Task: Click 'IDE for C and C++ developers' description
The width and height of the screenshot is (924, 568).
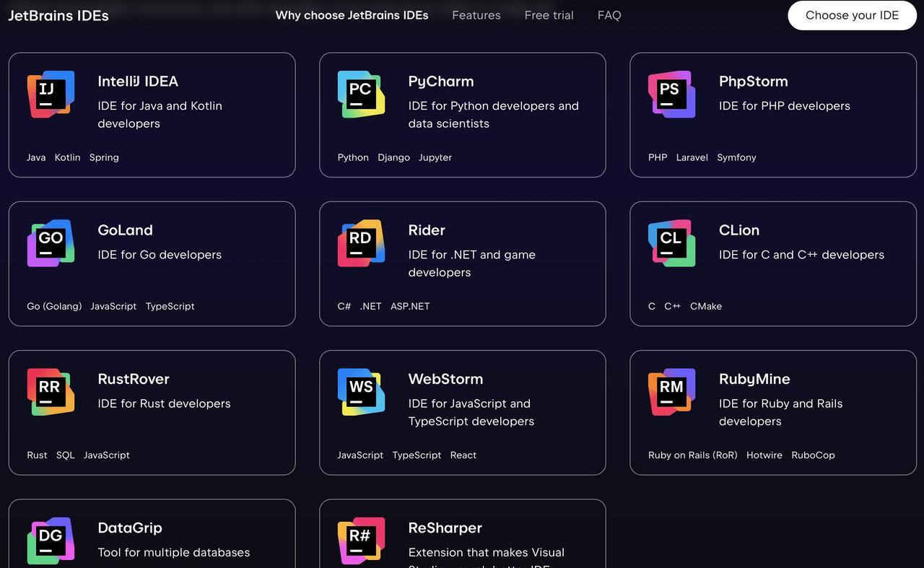Action: point(801,255)
